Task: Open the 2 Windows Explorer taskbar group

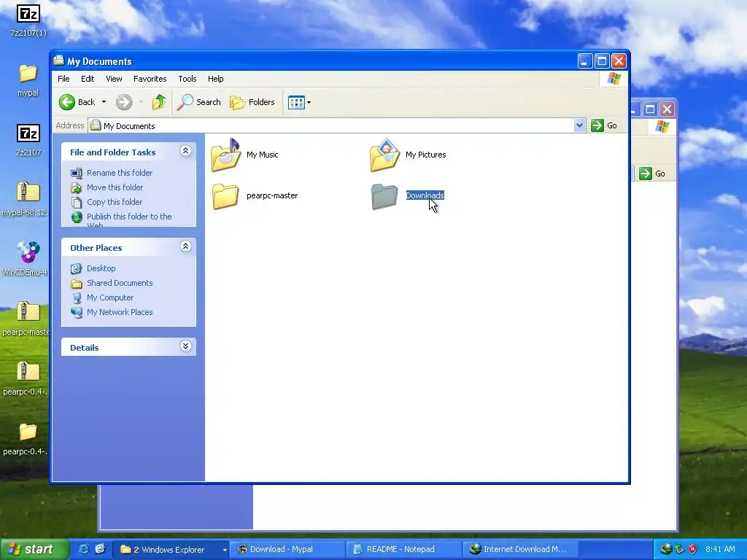Action: [172, 550]
